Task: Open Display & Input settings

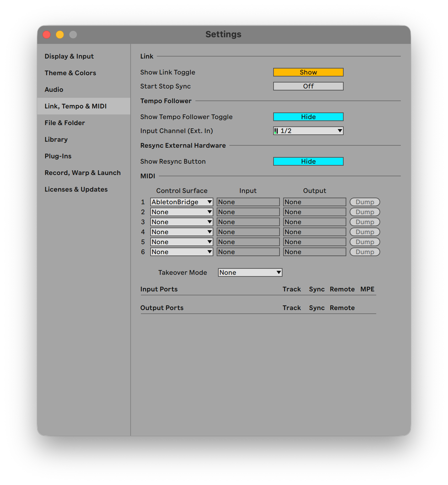Action: click(x=69, y=56)
